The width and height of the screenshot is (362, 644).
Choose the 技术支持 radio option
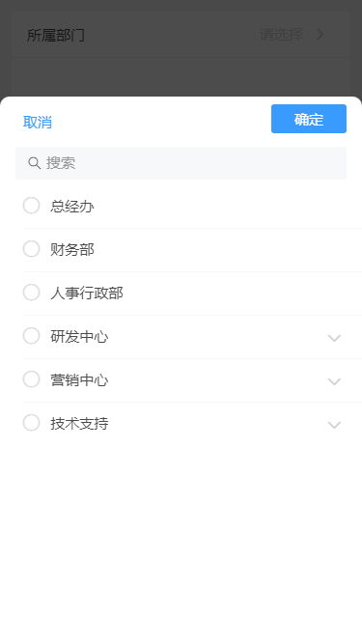coord(31,423)
